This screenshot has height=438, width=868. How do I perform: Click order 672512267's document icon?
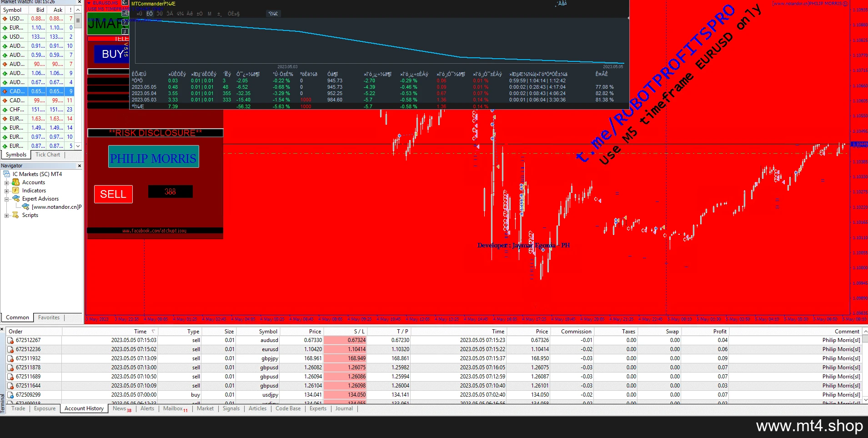10,340
